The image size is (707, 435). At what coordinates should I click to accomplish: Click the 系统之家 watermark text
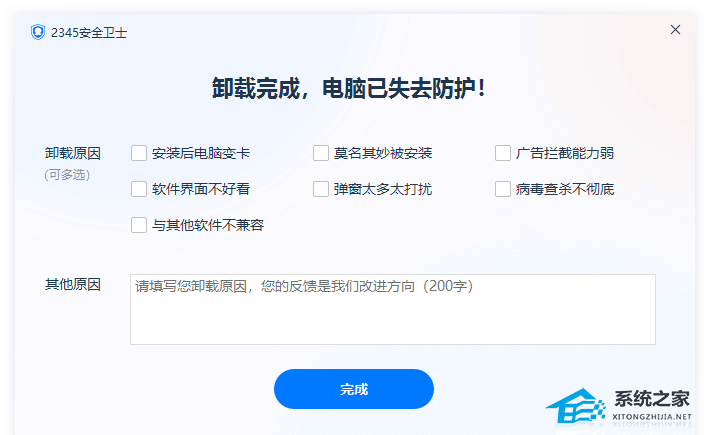click(x=651, y=400)
